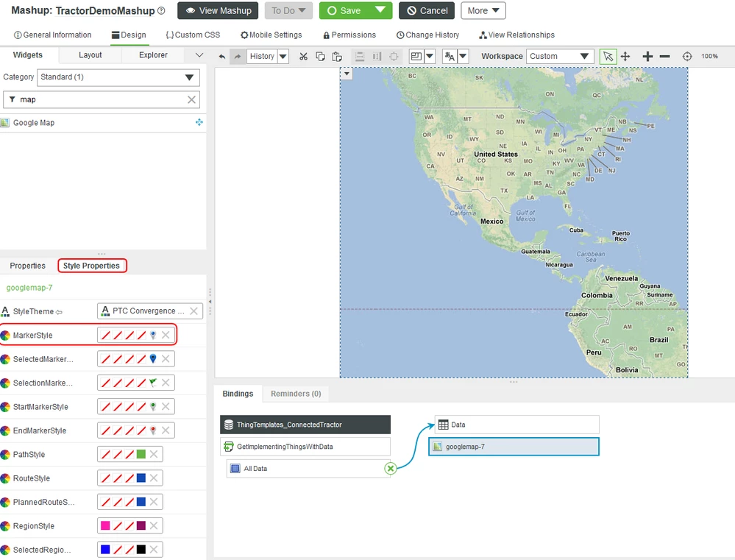The image size is (735, 560).
Task: Zoom in with the plus icon
Action: [x=647, y=56]
